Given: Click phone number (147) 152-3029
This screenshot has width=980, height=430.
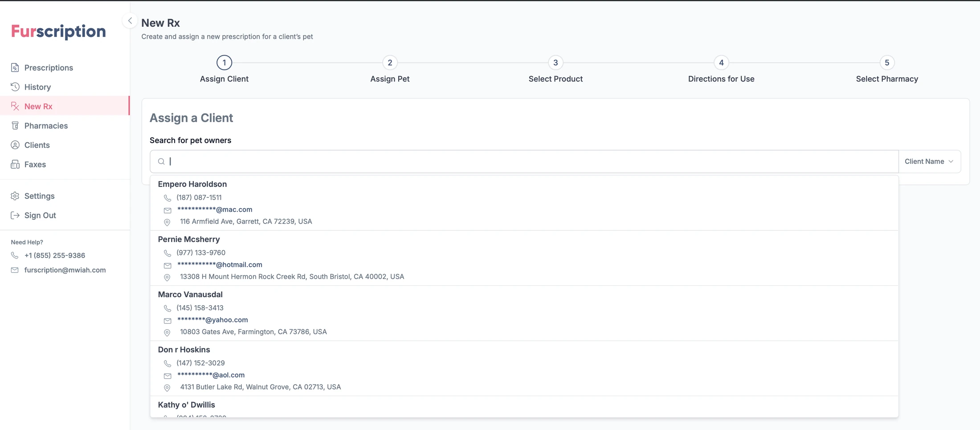Looking at the screenshot, I should pyautogui.click(x=200, y=363).
